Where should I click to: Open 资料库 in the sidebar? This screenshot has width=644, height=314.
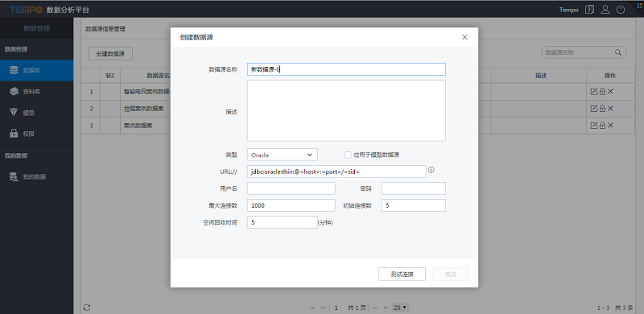[36, 91]
